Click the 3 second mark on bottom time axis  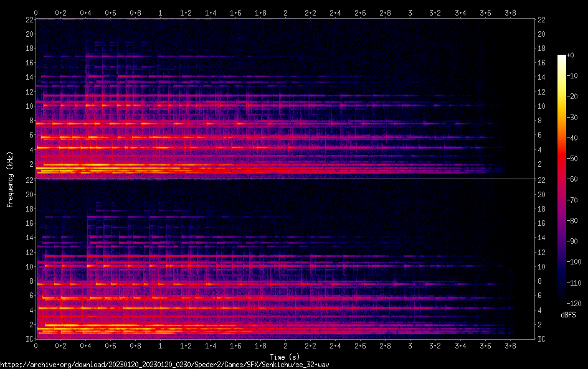click(410, 345)
